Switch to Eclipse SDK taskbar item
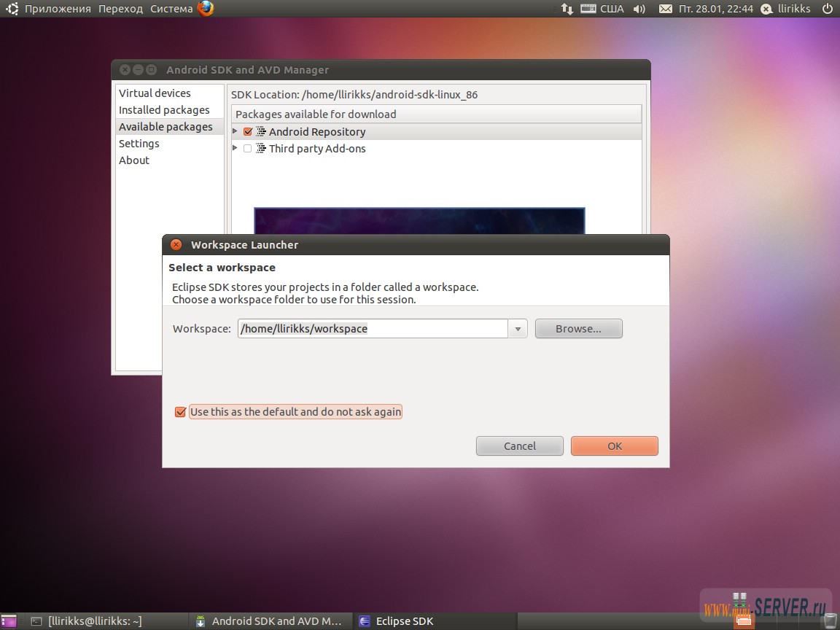840x630 pixels. 434,621
